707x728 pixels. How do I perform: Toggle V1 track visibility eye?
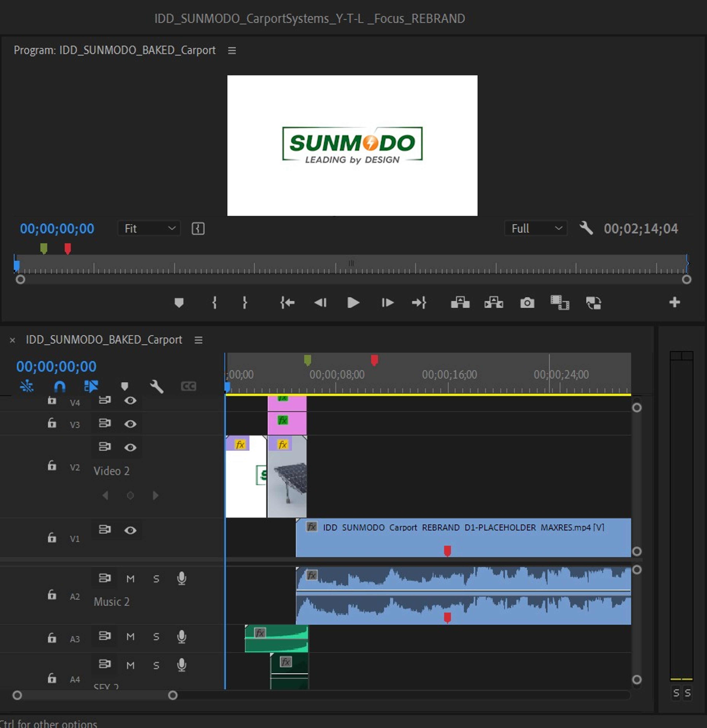[x=130, y=530]
